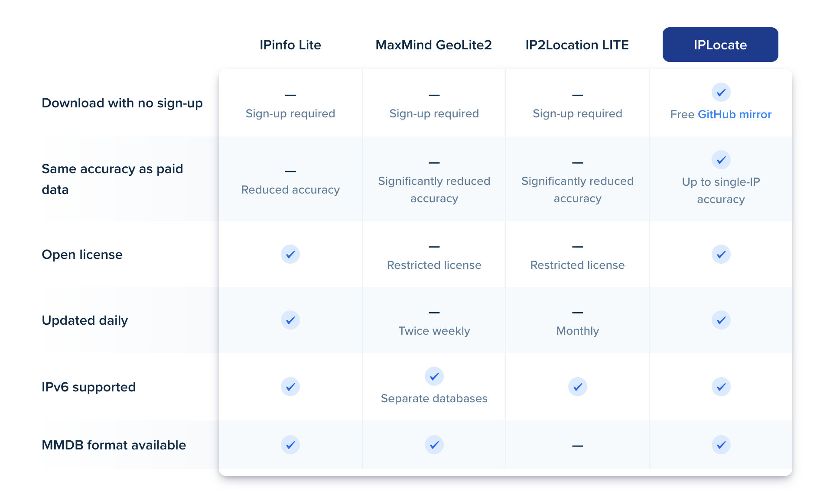Click IPLocate's MMDB format available checkmark
The width and height of the screenshot is (820, 504).
(x=721, y=445)
